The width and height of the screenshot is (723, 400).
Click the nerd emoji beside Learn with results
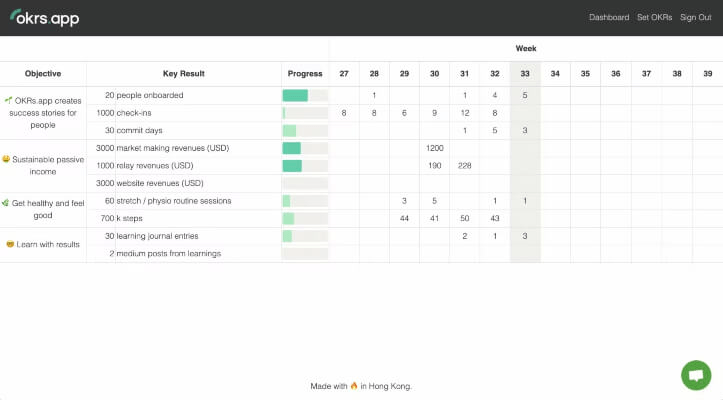(10, 244)
